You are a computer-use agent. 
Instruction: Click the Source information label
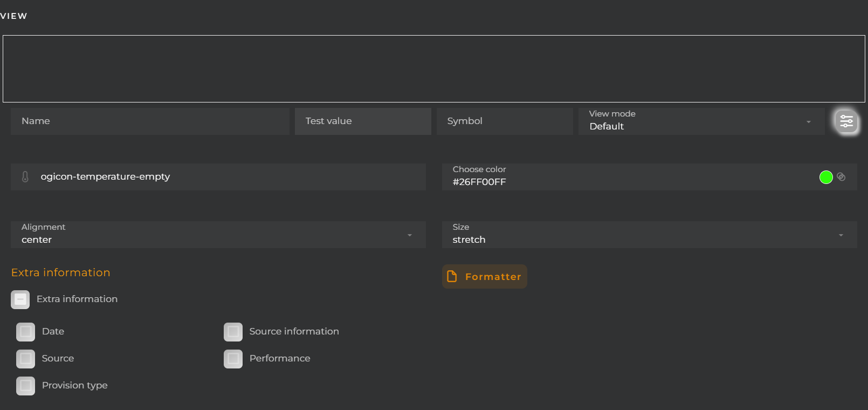click(294, 331)
